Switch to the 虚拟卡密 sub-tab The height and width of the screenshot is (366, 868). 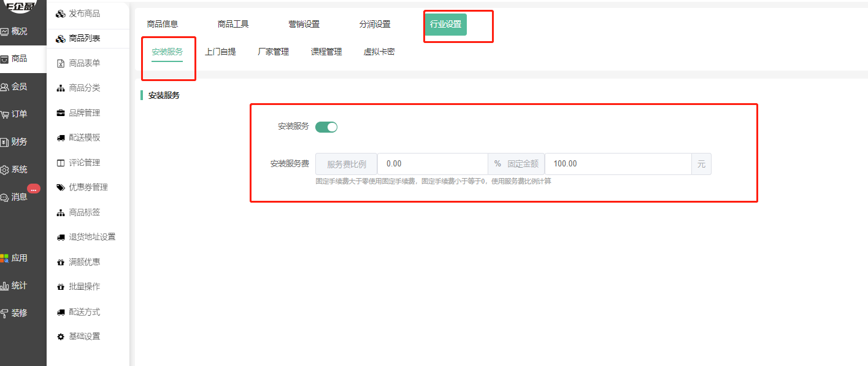(378, 52)
